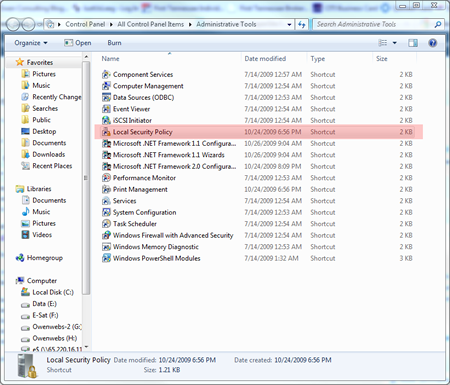Click the change view icon
Screen dimensions: 450x385
[383, 43]
